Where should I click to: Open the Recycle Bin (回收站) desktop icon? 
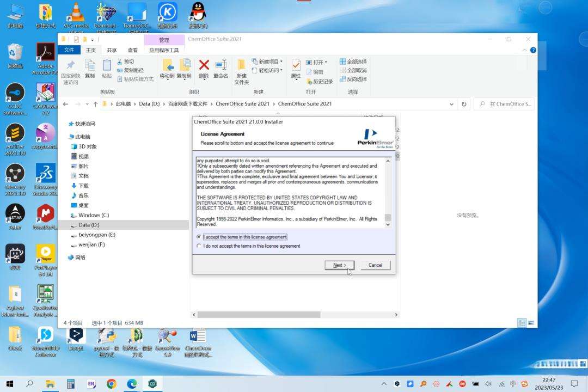(15, 56)
